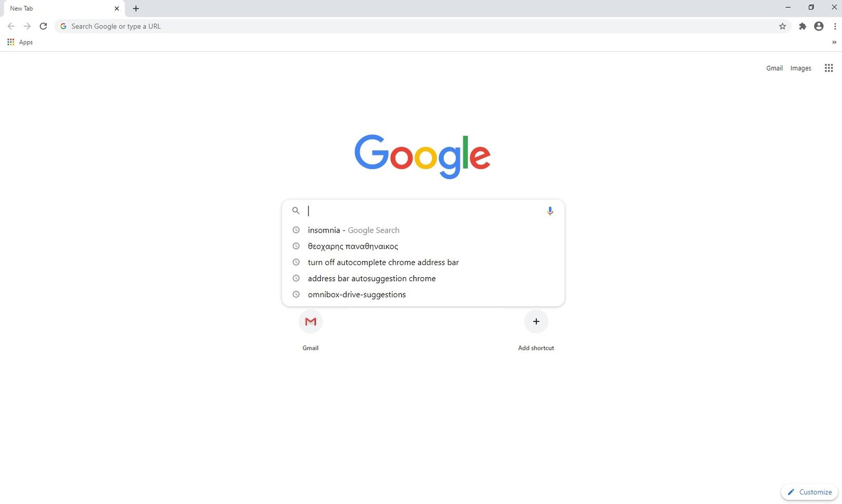
Task: Open the Chrome profile avatar icon
Action: pyautogui.click(x=819, y=26)
